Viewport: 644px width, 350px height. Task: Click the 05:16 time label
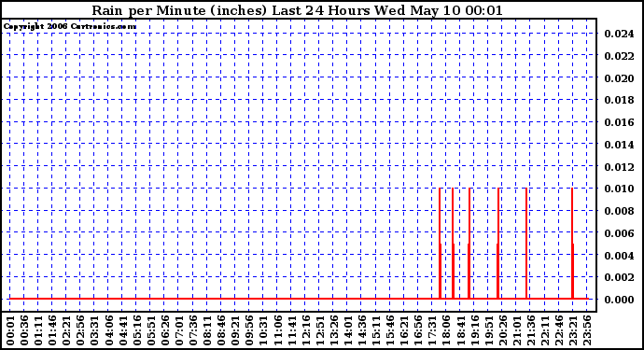(136, 330)
